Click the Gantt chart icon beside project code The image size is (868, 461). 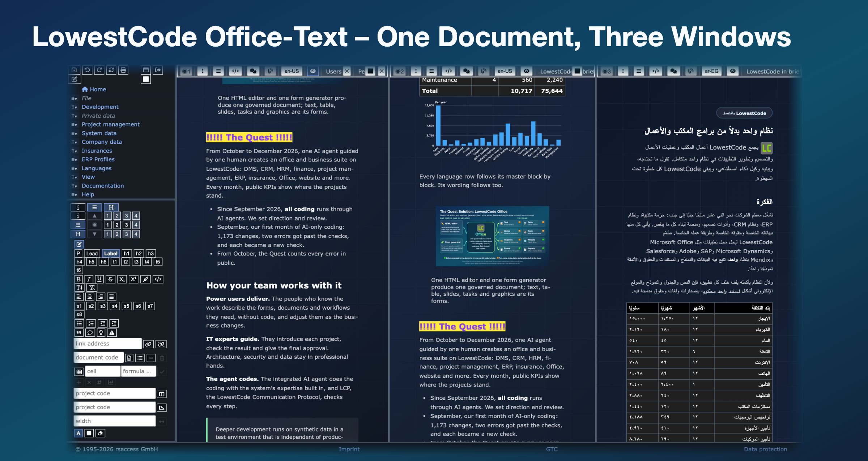click(162, 408)
